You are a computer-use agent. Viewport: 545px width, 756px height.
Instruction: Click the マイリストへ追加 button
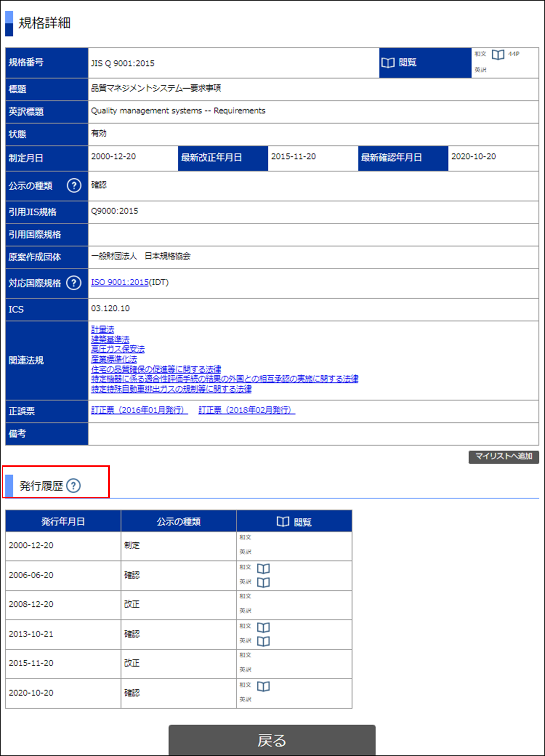pos(503,456)
